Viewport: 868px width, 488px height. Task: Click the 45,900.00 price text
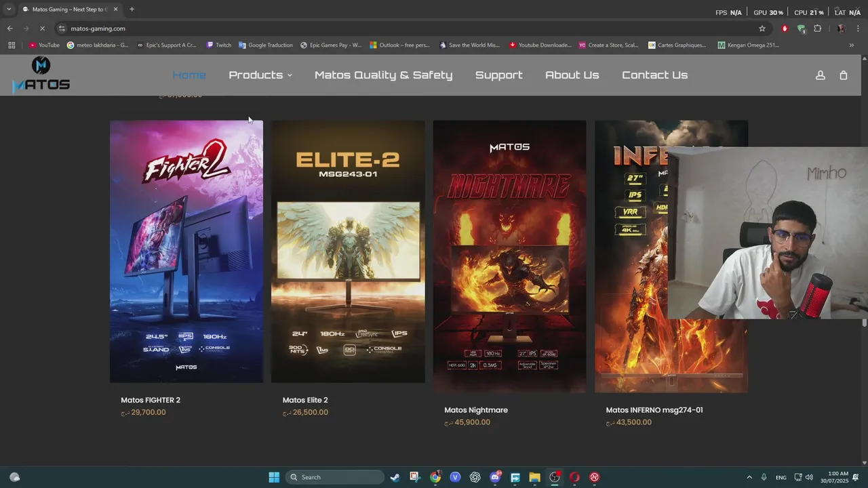pos(467,422)
